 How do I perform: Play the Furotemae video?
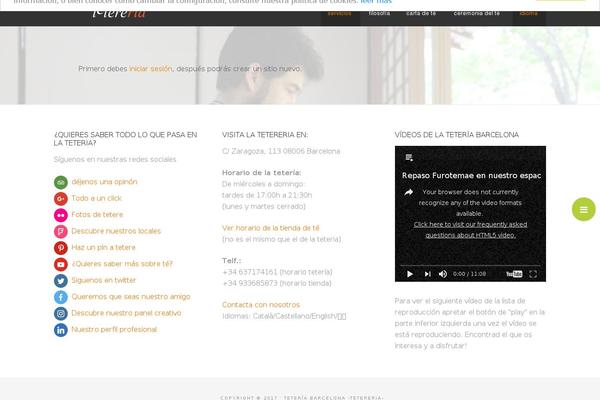[410, 274]
